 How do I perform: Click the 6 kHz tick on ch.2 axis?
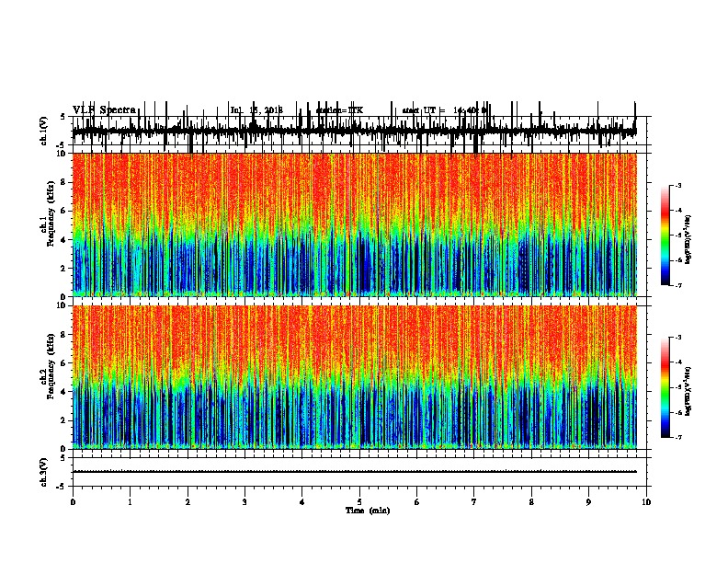(x=64, y=363)
